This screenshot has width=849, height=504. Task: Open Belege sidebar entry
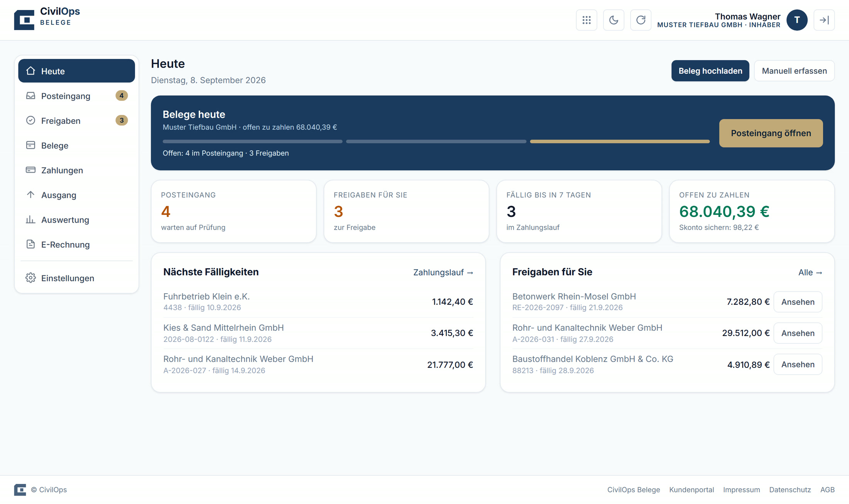pyautogui.click(x=76, y=145)
